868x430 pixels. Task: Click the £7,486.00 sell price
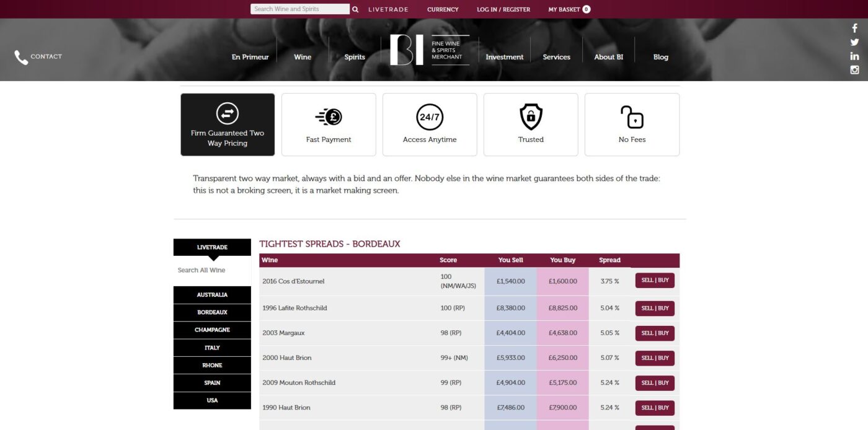pos(511,407)
